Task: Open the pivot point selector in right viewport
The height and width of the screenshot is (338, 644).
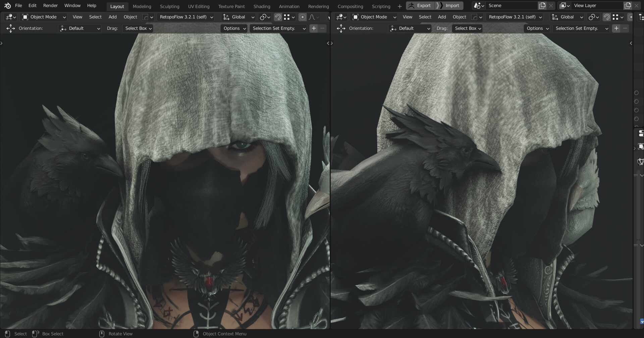Action: 594,17
